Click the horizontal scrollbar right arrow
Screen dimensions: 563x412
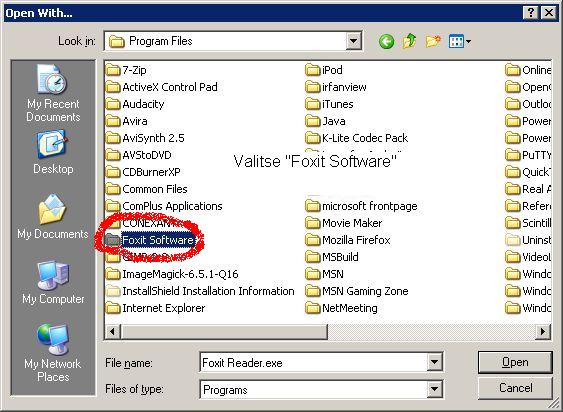point(543,331)
